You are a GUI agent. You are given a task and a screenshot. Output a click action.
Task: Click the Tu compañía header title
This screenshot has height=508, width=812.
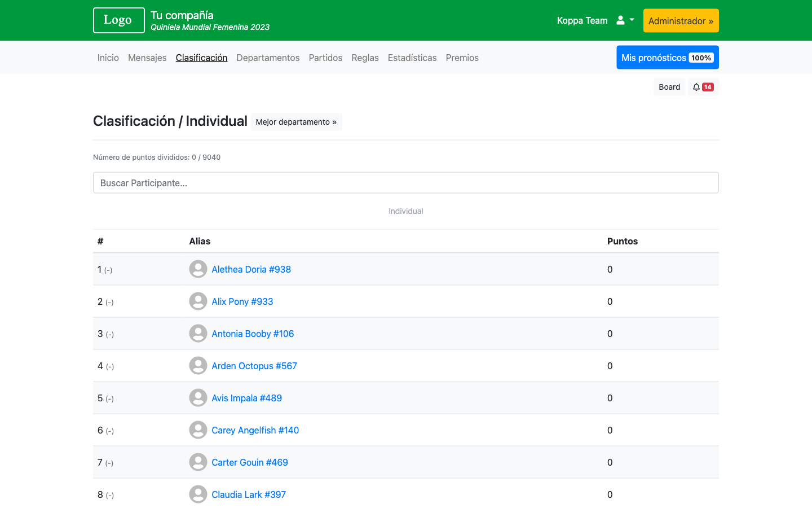pyautogui.click(x=182, y=15)
